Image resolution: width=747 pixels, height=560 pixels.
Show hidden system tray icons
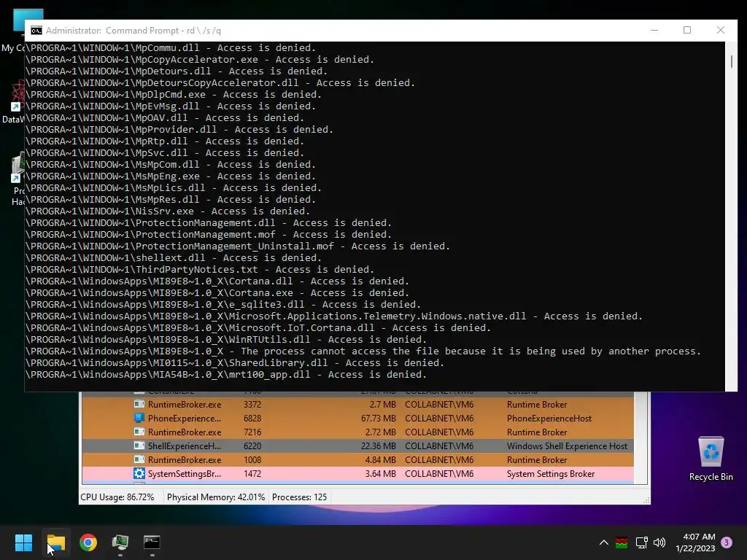(x=603, y=542)
